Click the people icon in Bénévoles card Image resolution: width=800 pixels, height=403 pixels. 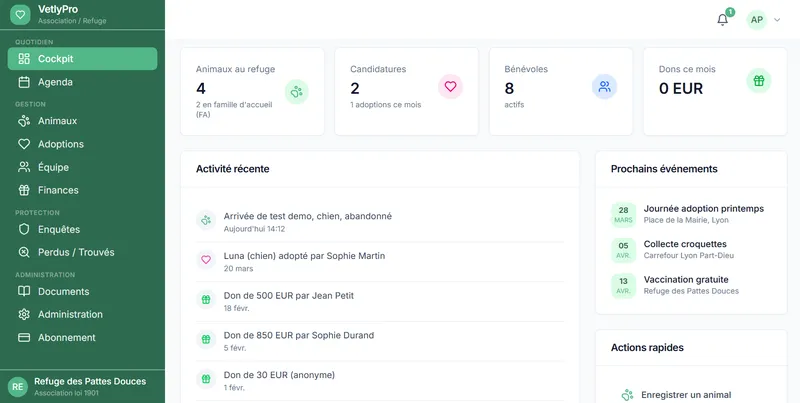coord(604,87)
